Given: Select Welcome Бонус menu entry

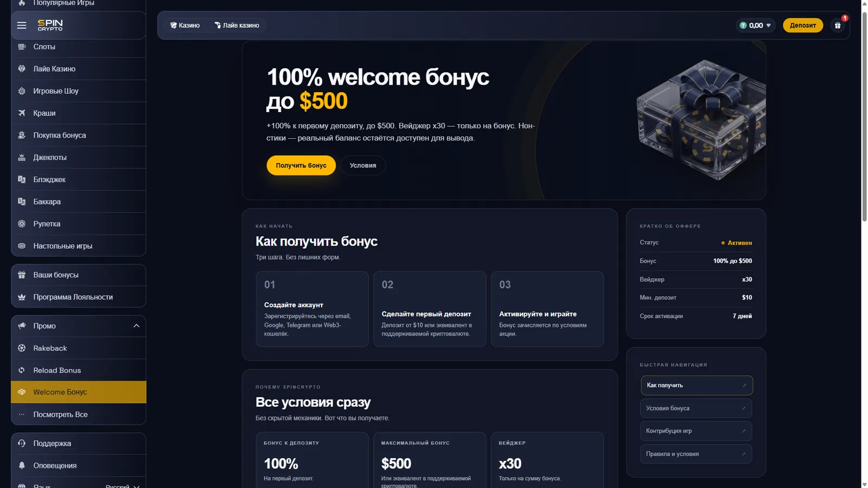Looking at the screenshot, I should point(79,392).
